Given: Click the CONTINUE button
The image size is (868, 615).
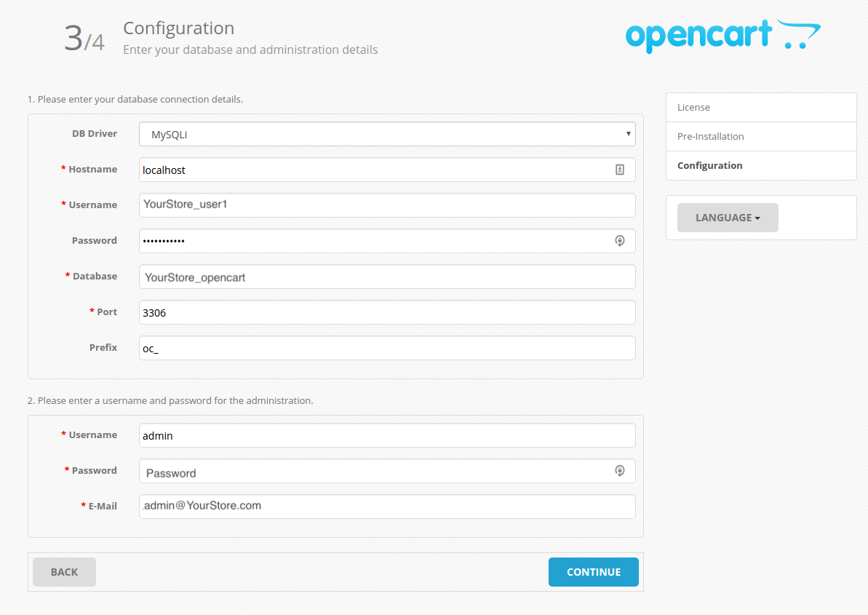Looking at the screenshot, I should [593, 572].
